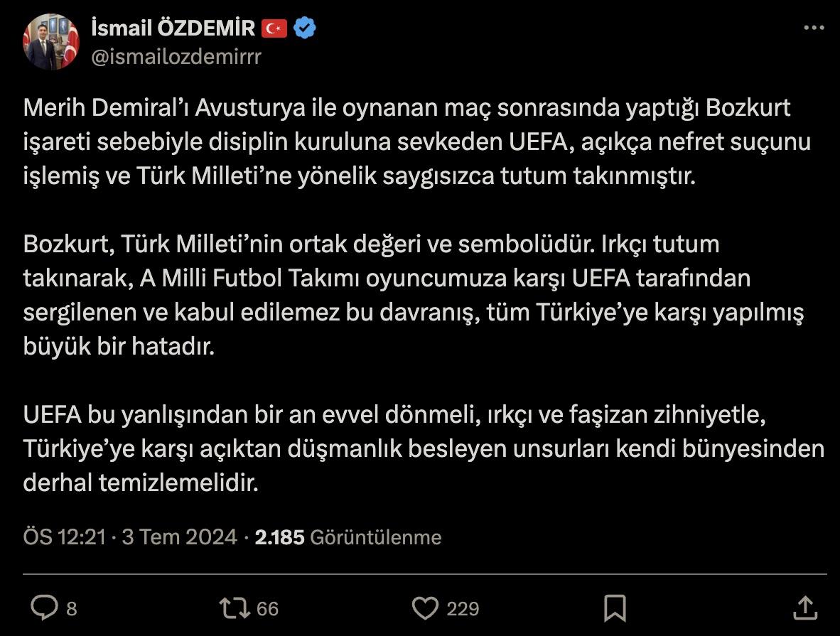840x636 pixels.
Task: Like the post with the heart icon
Action: coord(425,608)
